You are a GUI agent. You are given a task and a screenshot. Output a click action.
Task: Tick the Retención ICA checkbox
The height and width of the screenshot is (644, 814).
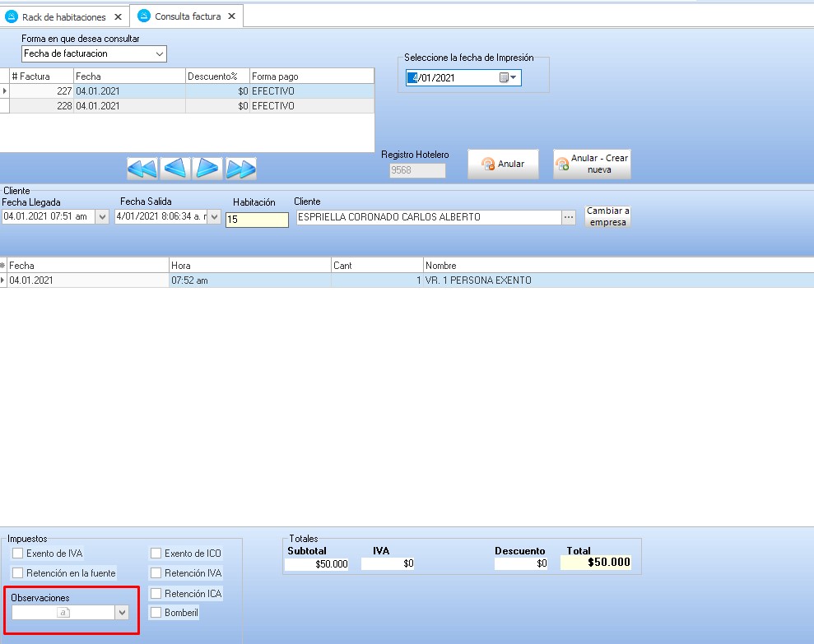(x=156, y=593)
